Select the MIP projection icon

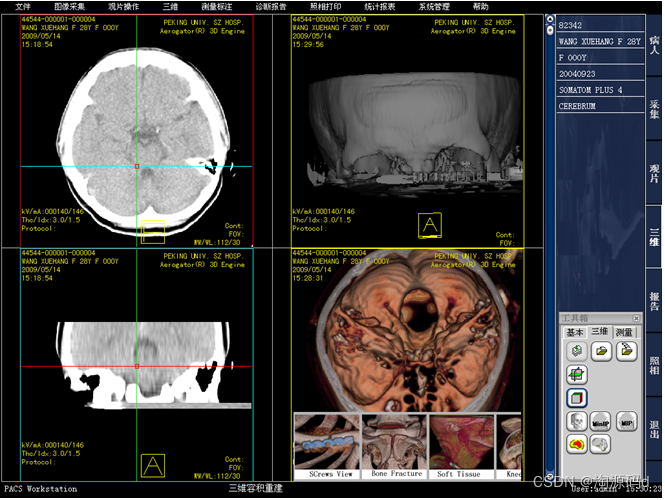tap(626, 422)
